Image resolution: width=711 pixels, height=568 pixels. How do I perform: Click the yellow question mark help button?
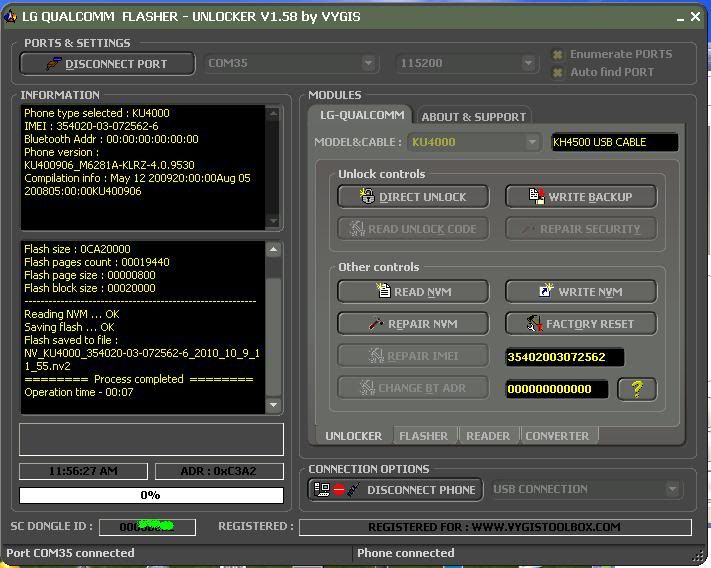[637, 389]
